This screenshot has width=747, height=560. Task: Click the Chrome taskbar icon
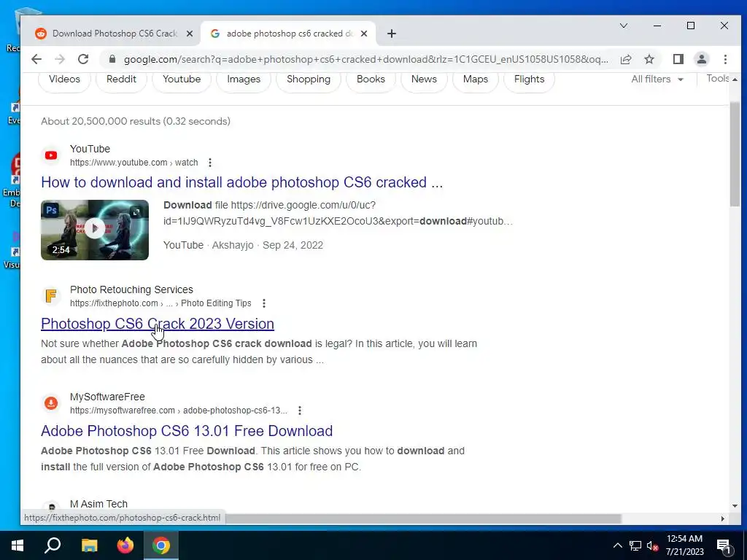coord(161,545)
